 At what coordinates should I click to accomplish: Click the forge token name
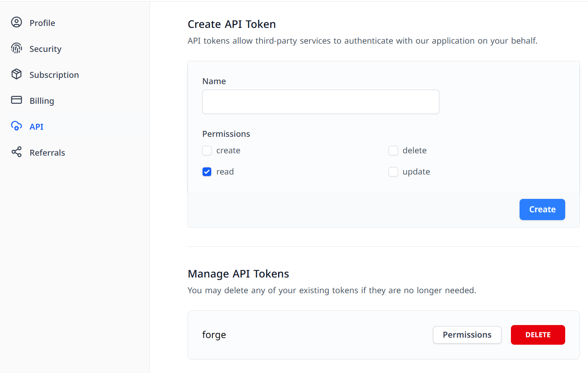(214, 335)
